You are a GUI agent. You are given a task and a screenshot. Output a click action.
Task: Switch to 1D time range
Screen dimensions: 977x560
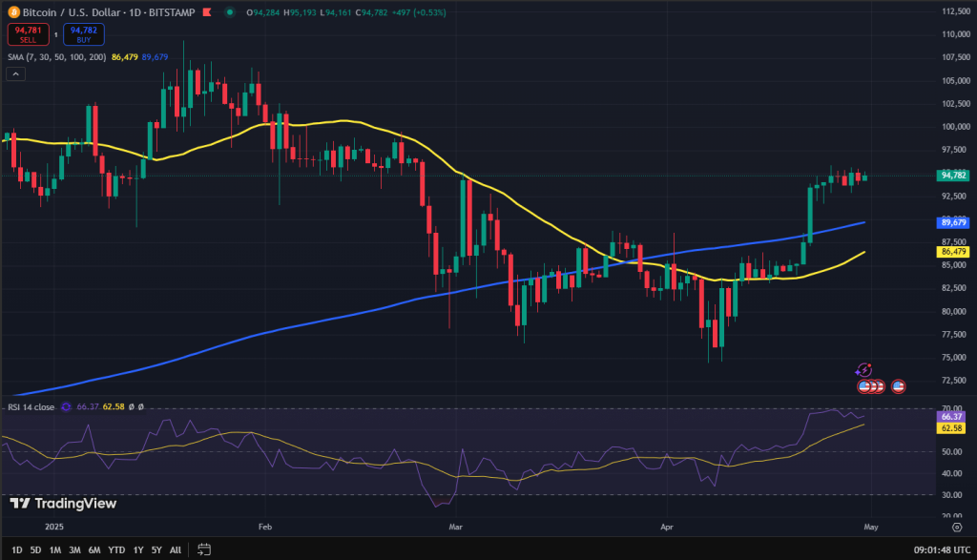[17, 550]
